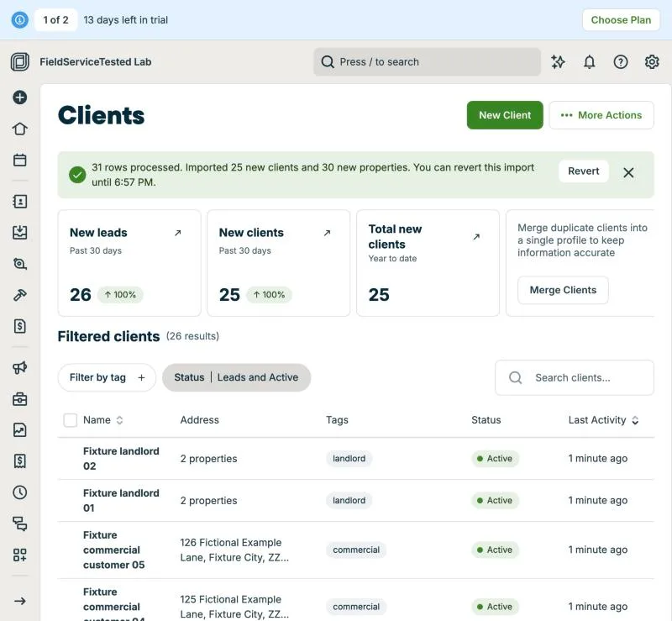This screenshot has width=672, height=621.
Task: Click the Status column header
Action: pos(486,420)
